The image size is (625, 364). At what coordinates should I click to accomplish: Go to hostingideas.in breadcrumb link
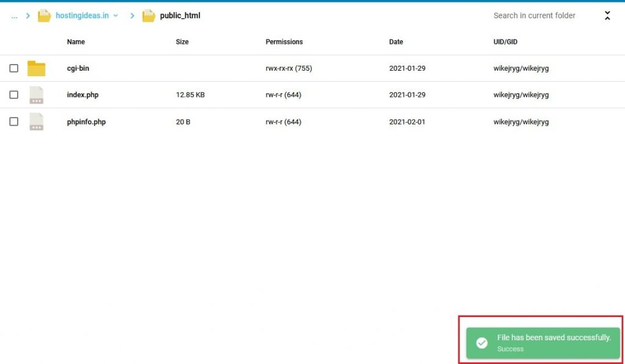click(x=82, y=15)
